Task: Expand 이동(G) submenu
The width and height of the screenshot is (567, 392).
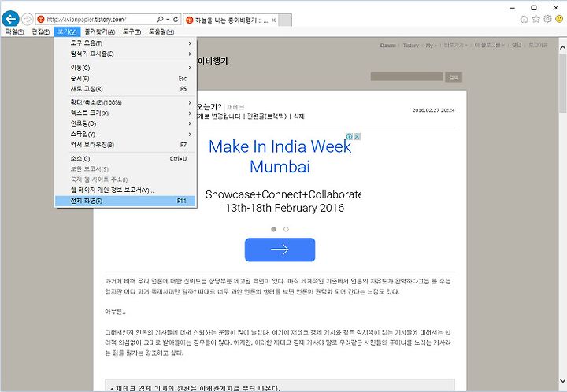Action: click(125, 68)
